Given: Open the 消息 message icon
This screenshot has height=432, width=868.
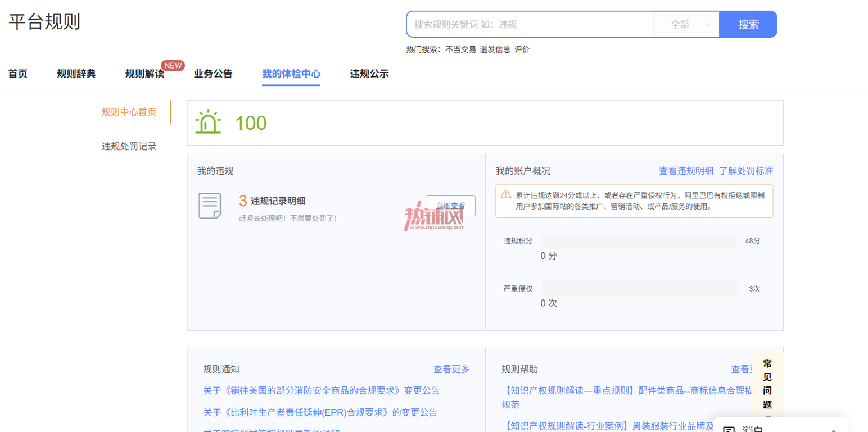Looking at the screenshot, I should [x=729, y=430].
